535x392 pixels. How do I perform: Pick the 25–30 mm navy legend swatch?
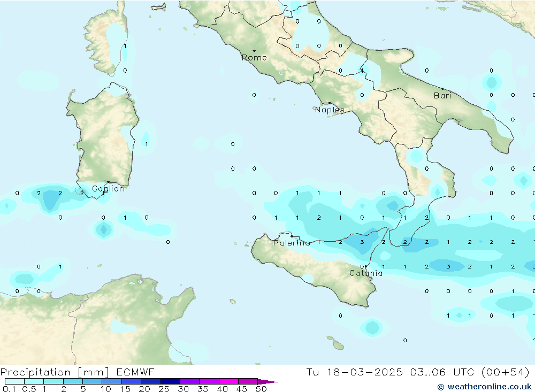click(170, 381)
